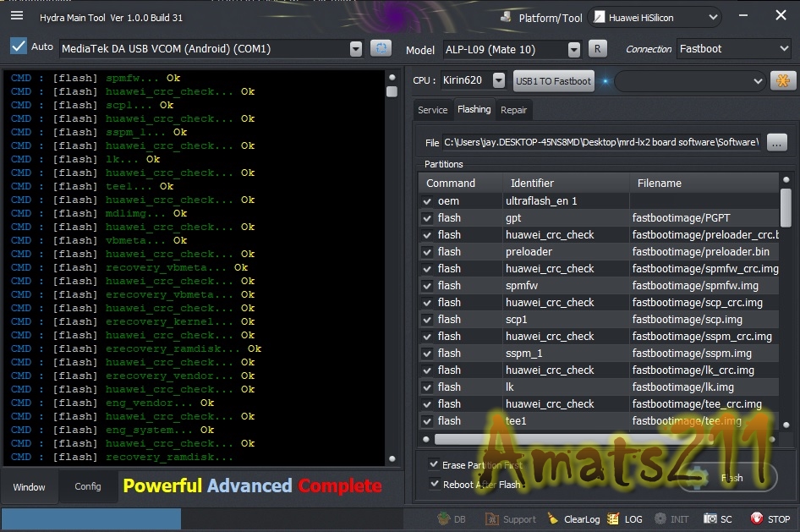Click the R button beside Model
The height and width of the screenshot is (532, 800).
[x=597, y=48]
